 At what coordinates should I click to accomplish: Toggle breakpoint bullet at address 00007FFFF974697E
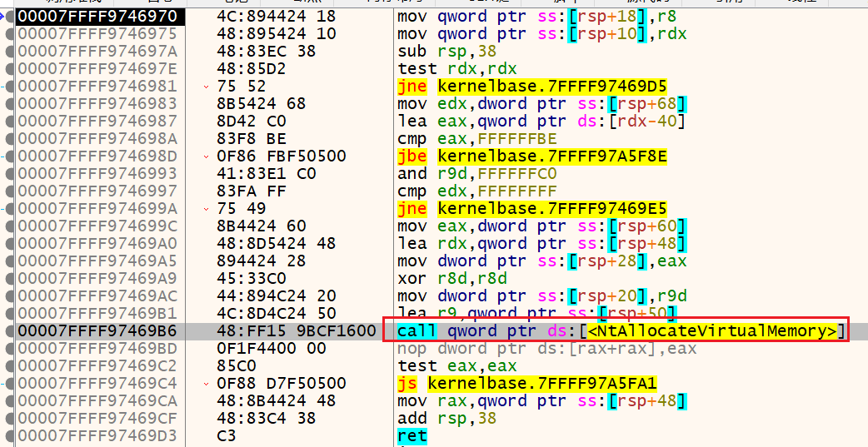[9, 69]
